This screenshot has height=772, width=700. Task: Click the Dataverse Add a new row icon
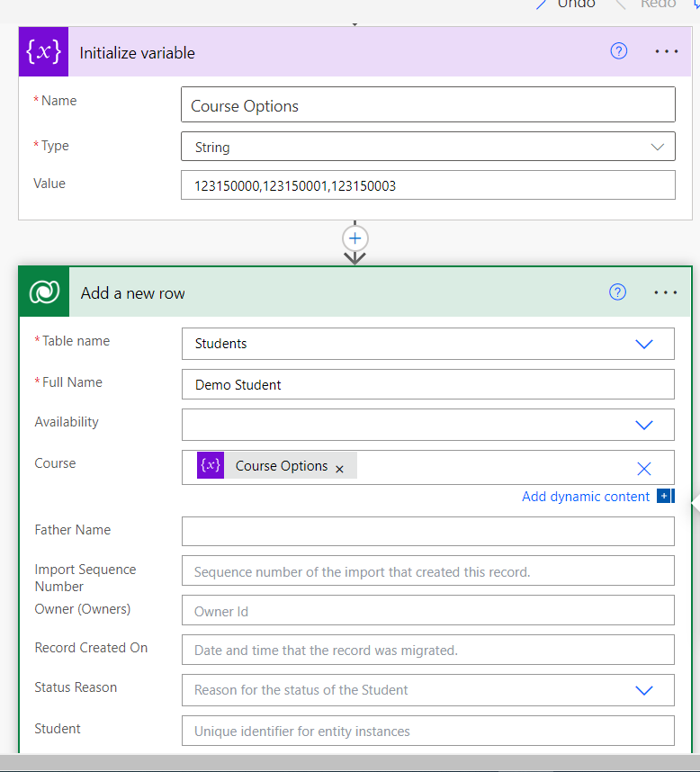point(44,292)
